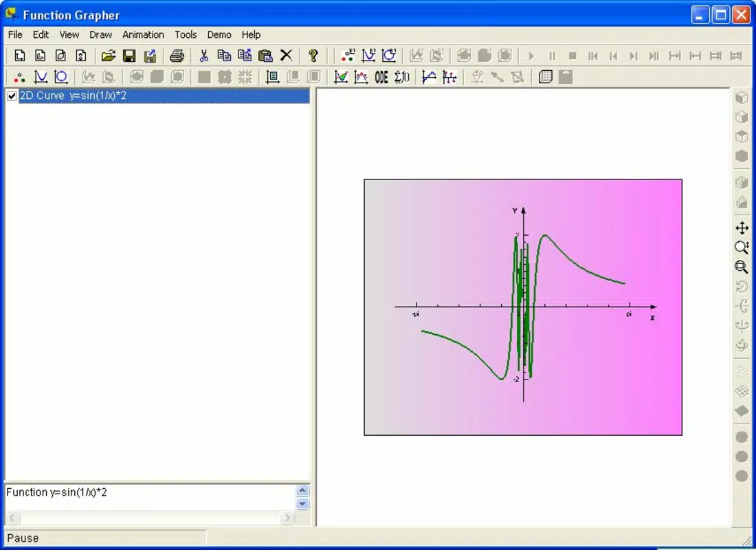The height and width of the screenshot is (550, 756).
Task: Delete with the black X icon
Action: tap(287, 56)
